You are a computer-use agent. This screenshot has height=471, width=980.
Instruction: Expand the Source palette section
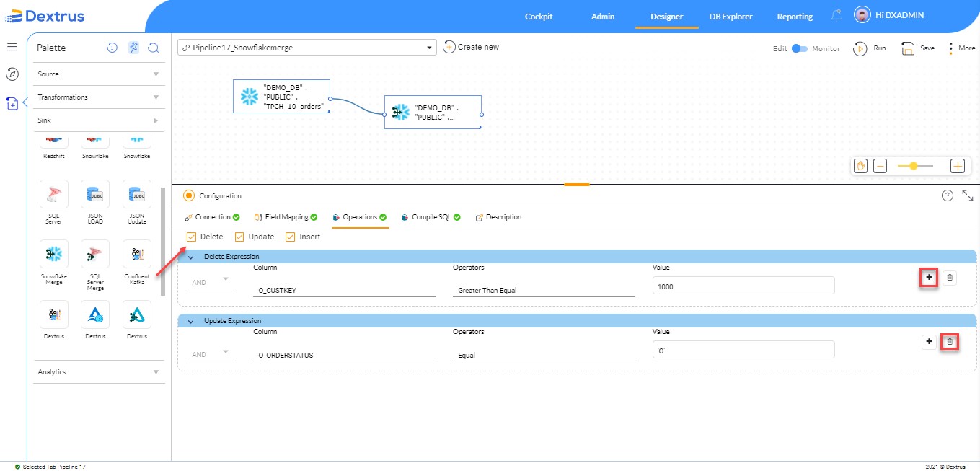[100, 74]
